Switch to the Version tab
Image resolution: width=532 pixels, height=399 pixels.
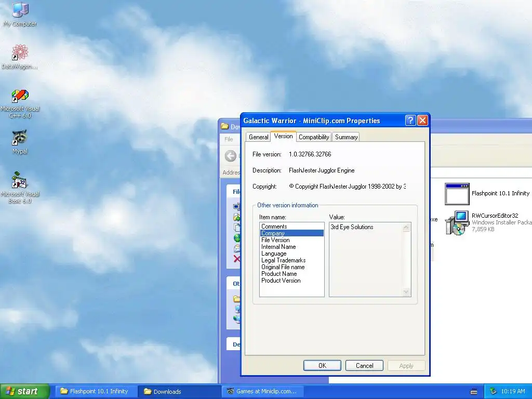point(283,136)
